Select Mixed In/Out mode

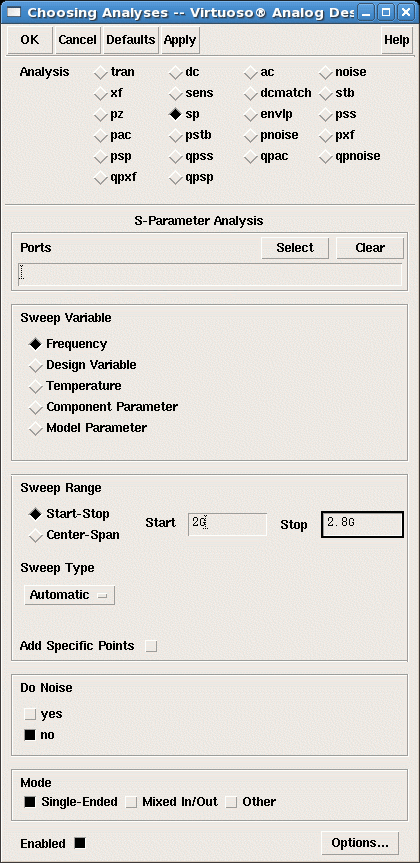131,802
